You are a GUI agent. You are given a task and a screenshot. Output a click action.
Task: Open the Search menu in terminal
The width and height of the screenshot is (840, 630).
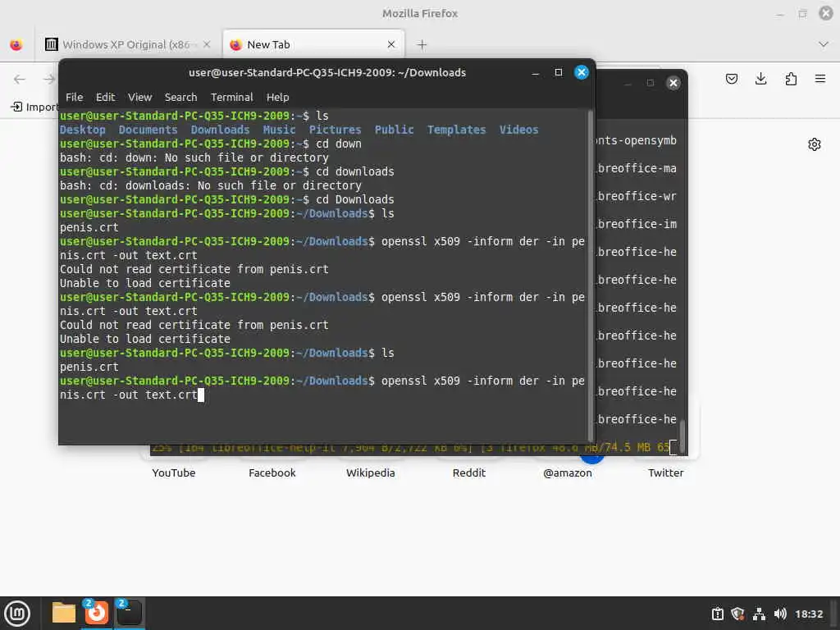[180, 97]
